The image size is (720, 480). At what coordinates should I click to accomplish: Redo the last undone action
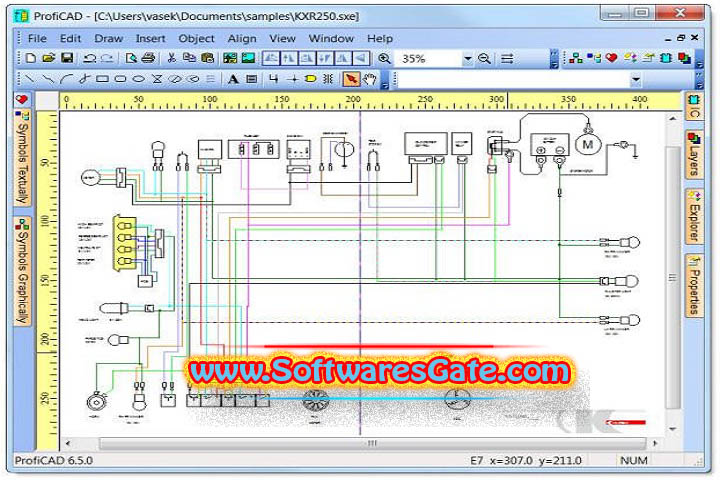[107, 58]
